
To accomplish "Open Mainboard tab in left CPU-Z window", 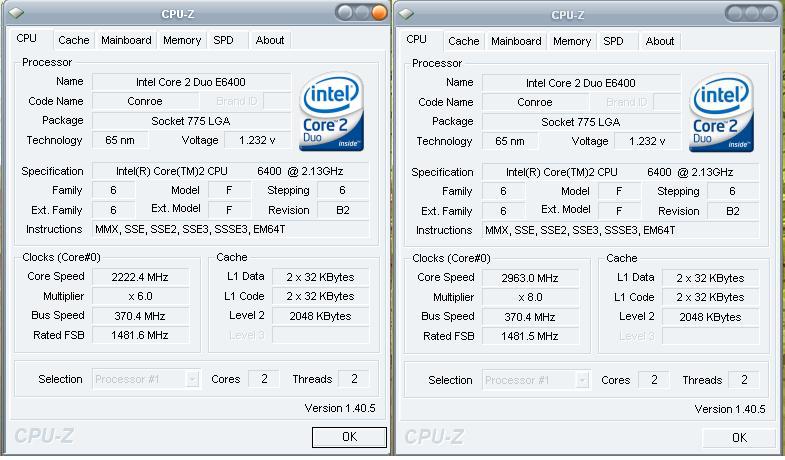I will click(x=126, y=40).
